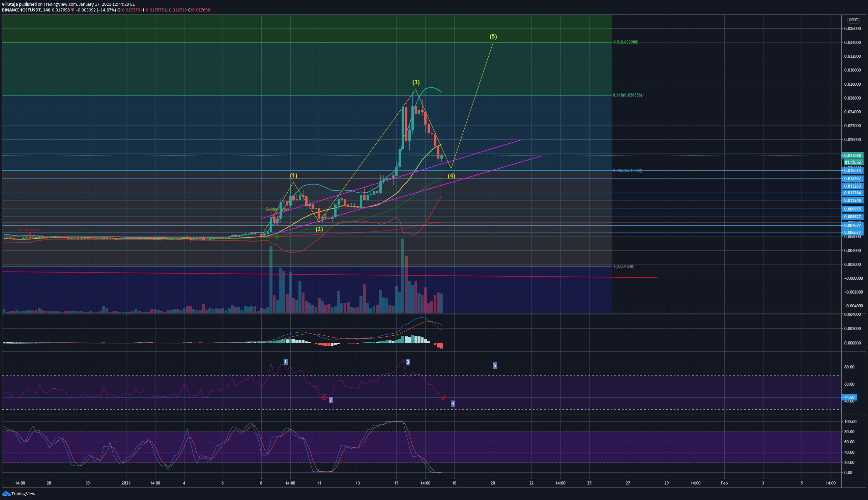The height and width of the screenshot is (500, 868).
Task: Click price axis value 0.024000
Action: click(x=852, y=112)
